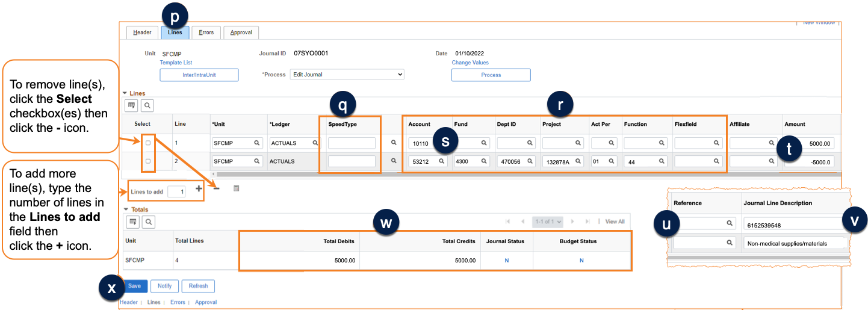Click the Unit lookup magnifier on line 1
Screen dimensions: 868x310
256,143
